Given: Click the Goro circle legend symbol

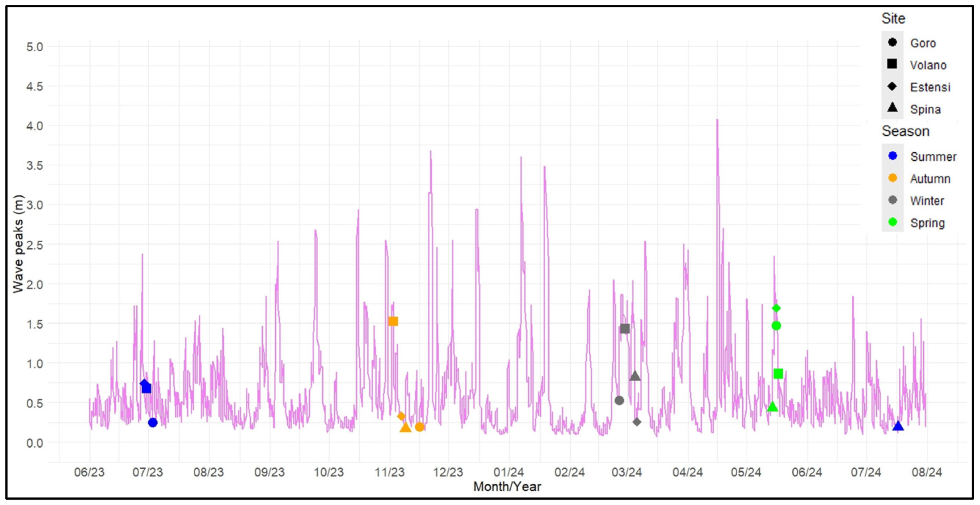Looking at the screenshot, I should coord(892,42).
